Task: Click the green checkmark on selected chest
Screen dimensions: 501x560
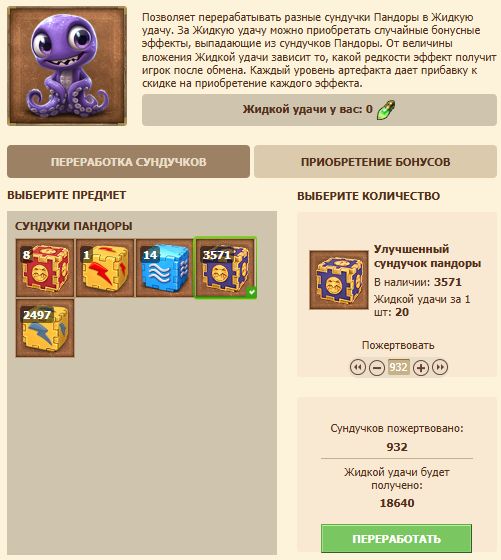Action: 252,292
